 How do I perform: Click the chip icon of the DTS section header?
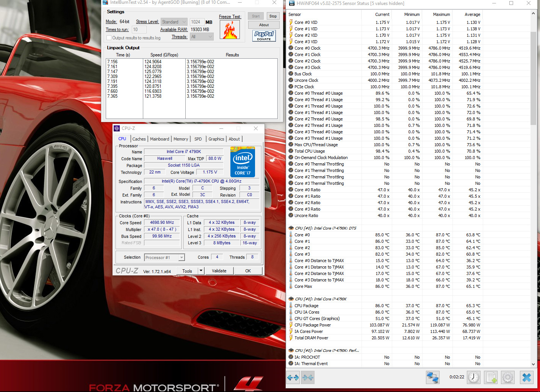[x=291, y=228]
